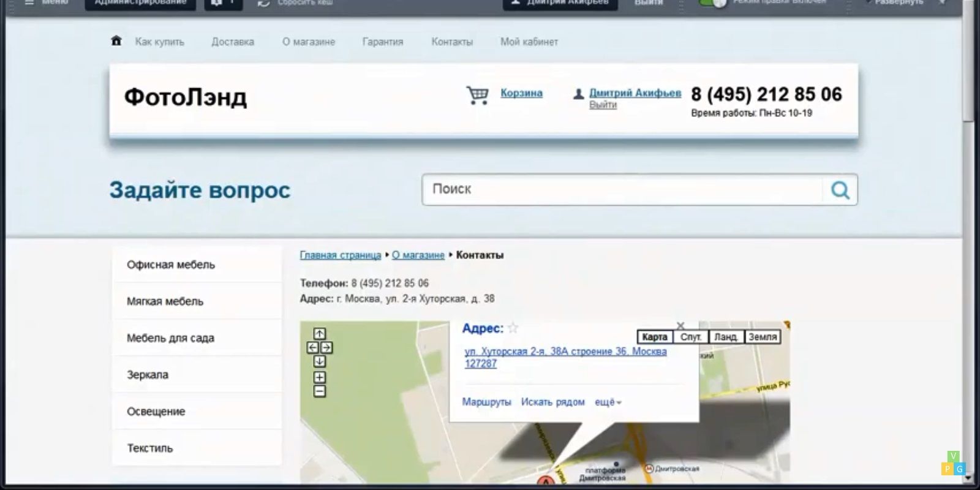The width and height of the screenshot is (980, 490).
Task: Click the Задайте вопрос heading
Action: point(200,190)
